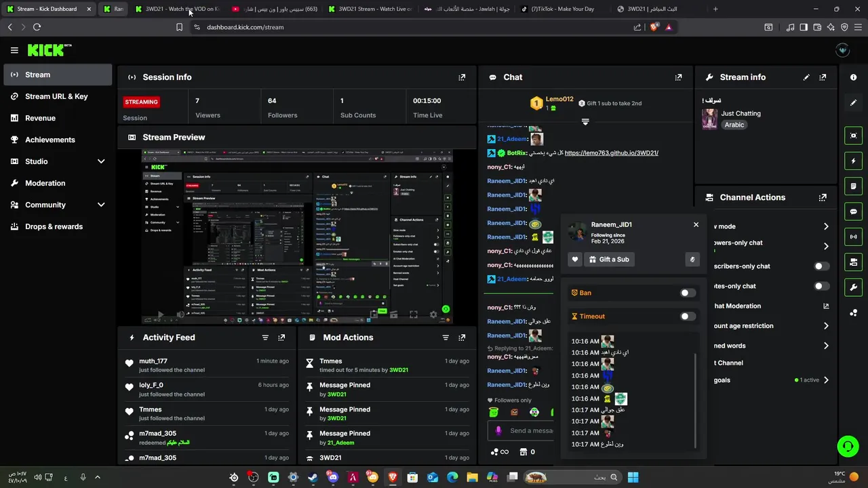Toggle the Ban switch for Raneem_JID1

(688, 293)
